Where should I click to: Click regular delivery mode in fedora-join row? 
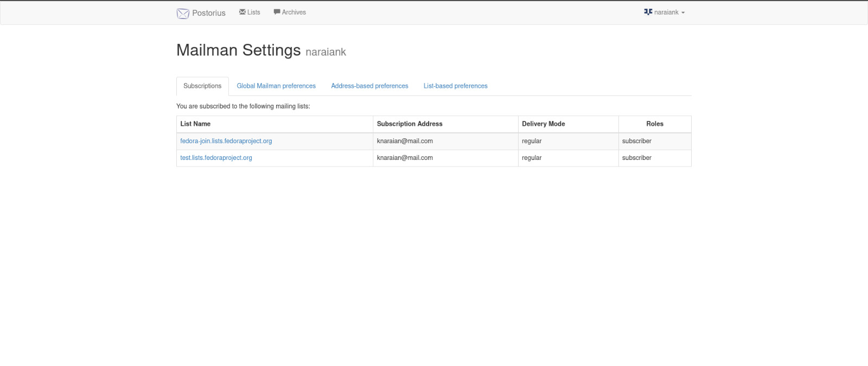coord(532,141)
